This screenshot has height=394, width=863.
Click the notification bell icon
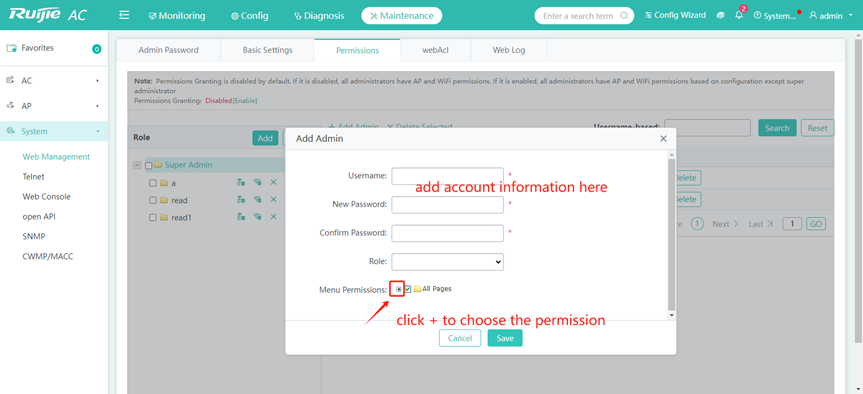[x=739, y=15]
